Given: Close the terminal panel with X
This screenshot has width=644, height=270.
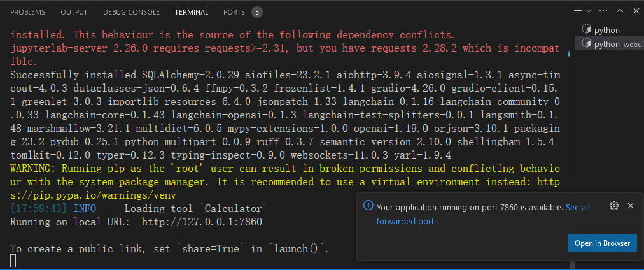Looking at the screenshot, I should [x=634, y=11].
